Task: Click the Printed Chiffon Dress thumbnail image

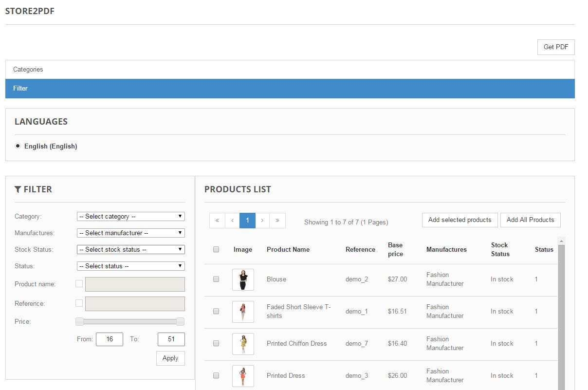Action: [243, 344]
